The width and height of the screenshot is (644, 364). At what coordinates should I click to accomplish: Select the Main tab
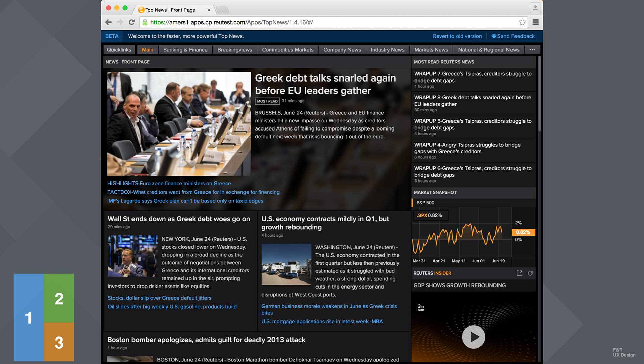click(x=148, y=50)
